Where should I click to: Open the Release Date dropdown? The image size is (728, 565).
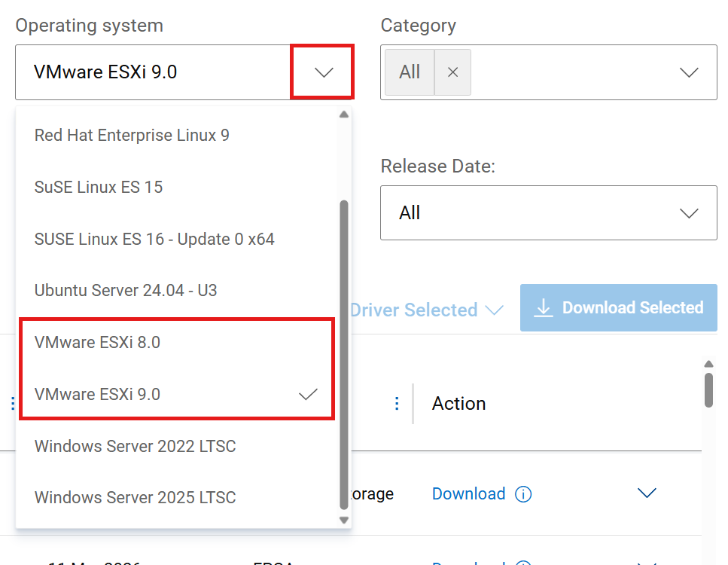[689, 212]
